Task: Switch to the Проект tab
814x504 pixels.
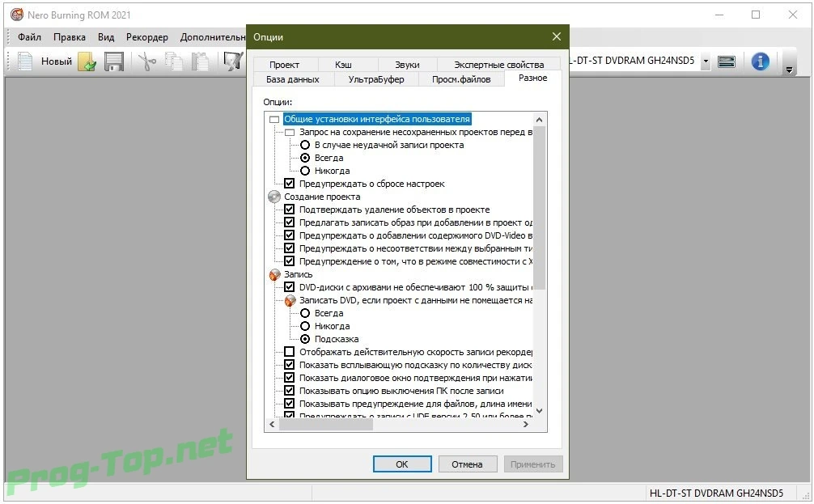Action: click(x=284, y=65)
